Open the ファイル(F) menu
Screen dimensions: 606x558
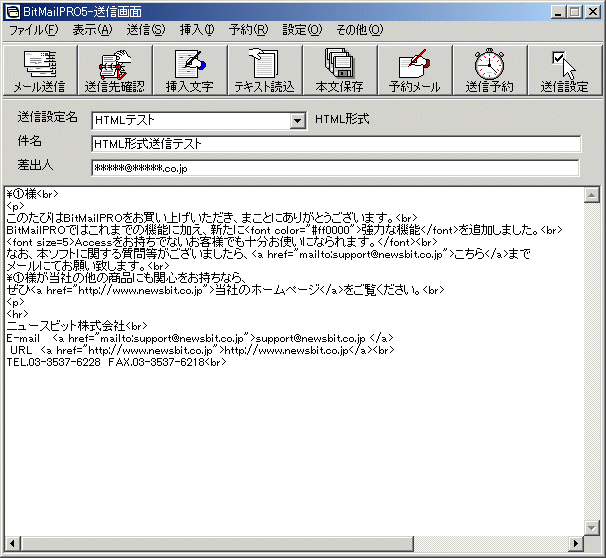point(34,30)
